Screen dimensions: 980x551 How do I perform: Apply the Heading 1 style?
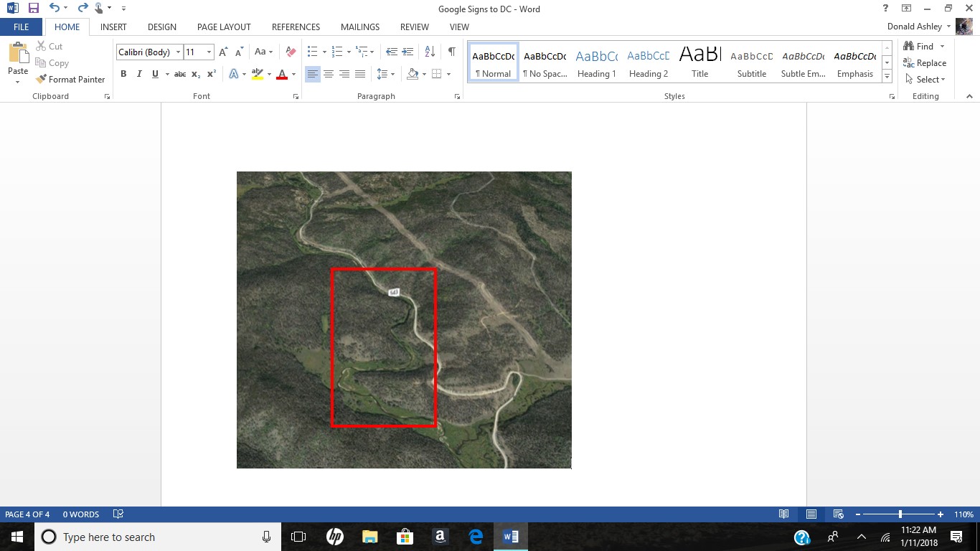point(596,62)
